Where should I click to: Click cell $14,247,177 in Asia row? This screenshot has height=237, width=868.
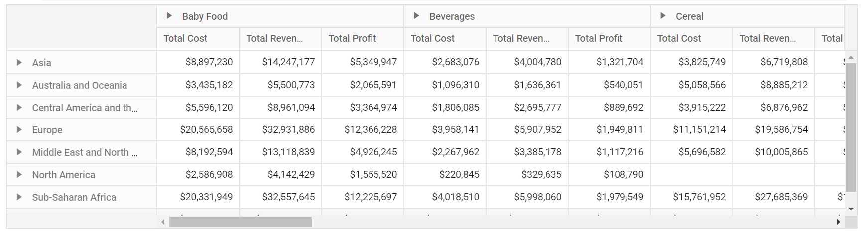tap(280, 62)
